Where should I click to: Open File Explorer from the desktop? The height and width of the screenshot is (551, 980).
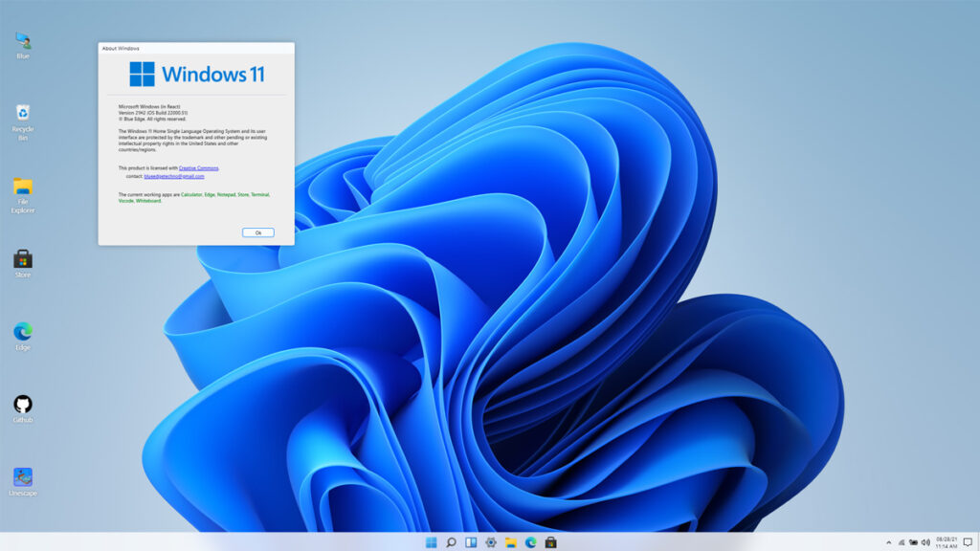23,187
